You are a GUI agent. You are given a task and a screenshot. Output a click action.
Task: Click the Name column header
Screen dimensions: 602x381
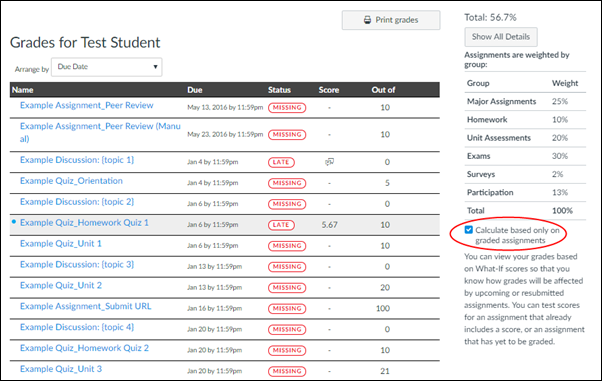[23, 90]
